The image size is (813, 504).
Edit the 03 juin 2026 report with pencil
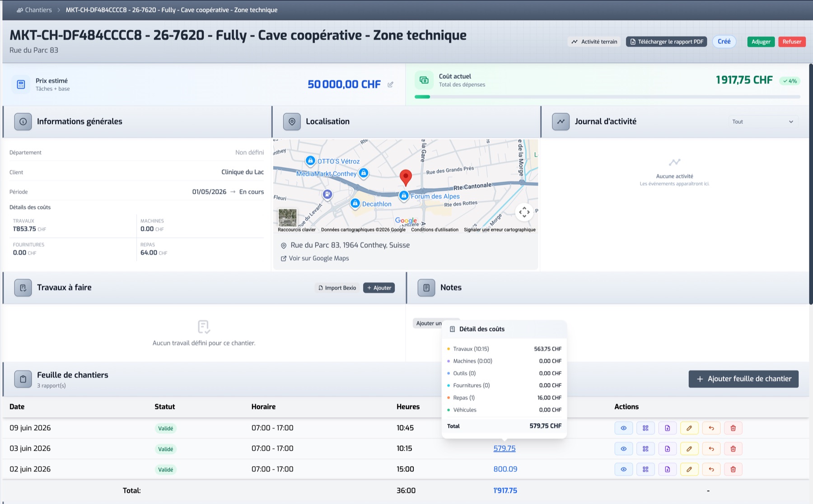(689, 449)
